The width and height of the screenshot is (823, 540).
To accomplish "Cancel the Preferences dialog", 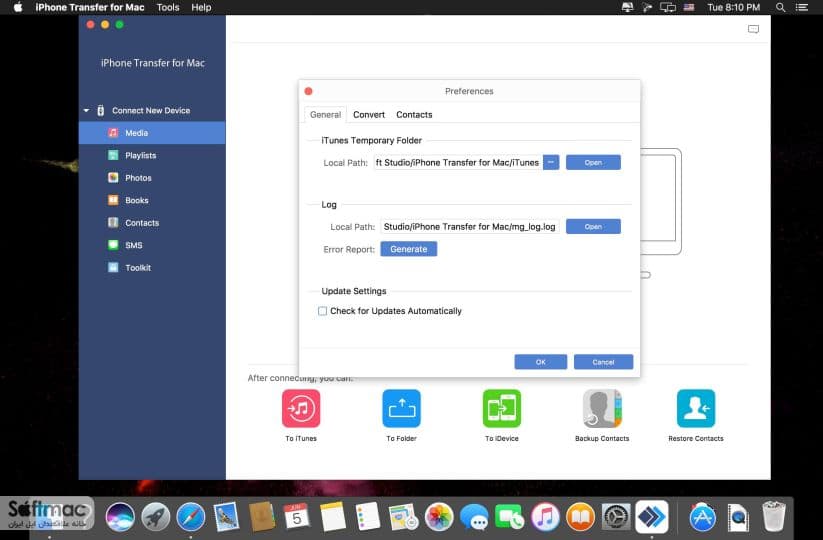I will pyautogui.click(x=603, y=362).
